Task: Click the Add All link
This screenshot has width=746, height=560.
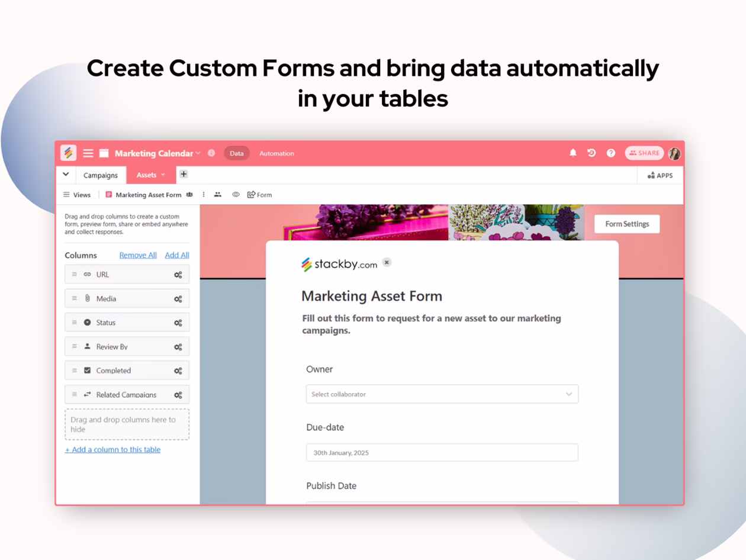Action: tap(177, 255)
